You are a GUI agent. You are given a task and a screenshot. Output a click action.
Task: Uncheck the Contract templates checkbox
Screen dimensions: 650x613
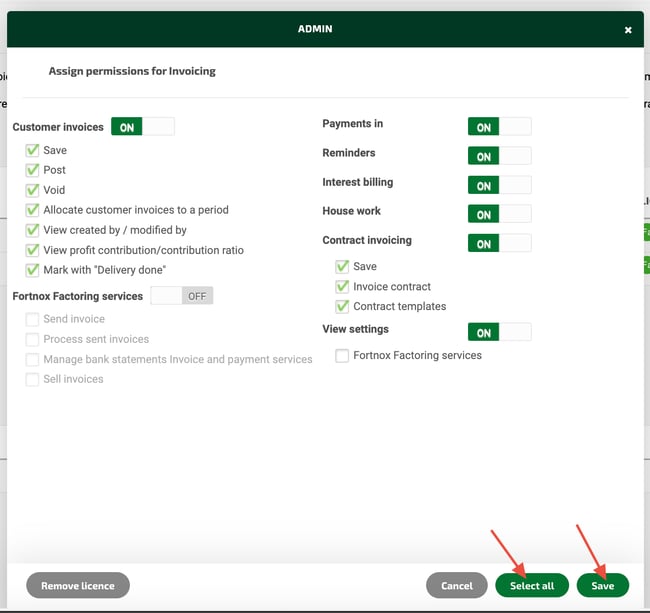343,306
